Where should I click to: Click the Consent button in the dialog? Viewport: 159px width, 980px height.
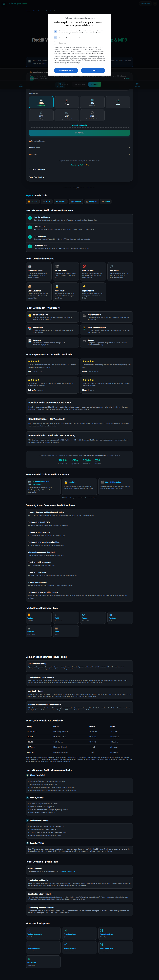(x=93, y=70)
